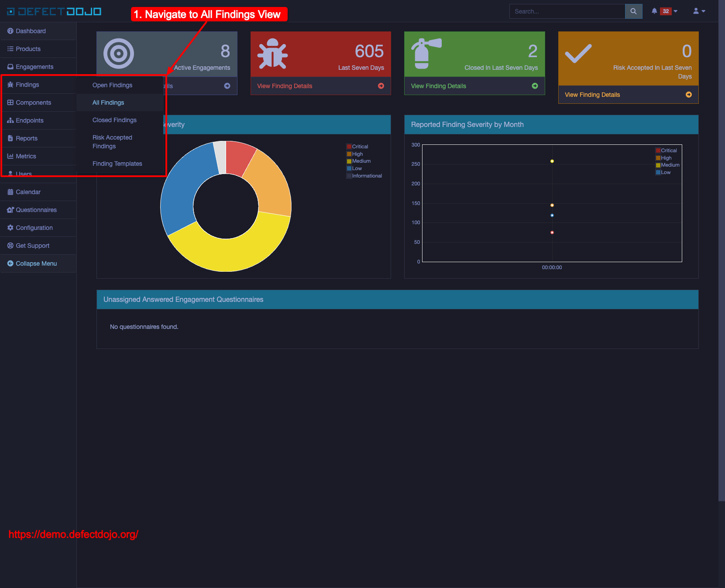Open the Components menu label
The width and height of the screenshot is (725, 588).
tap(33, 103)
